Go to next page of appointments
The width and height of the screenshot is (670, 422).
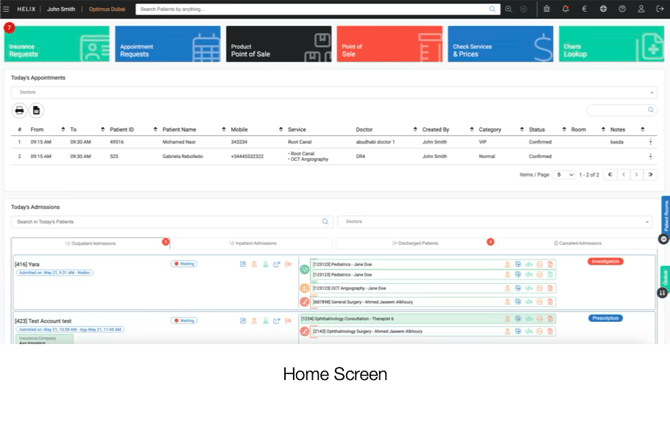[638, 174]
